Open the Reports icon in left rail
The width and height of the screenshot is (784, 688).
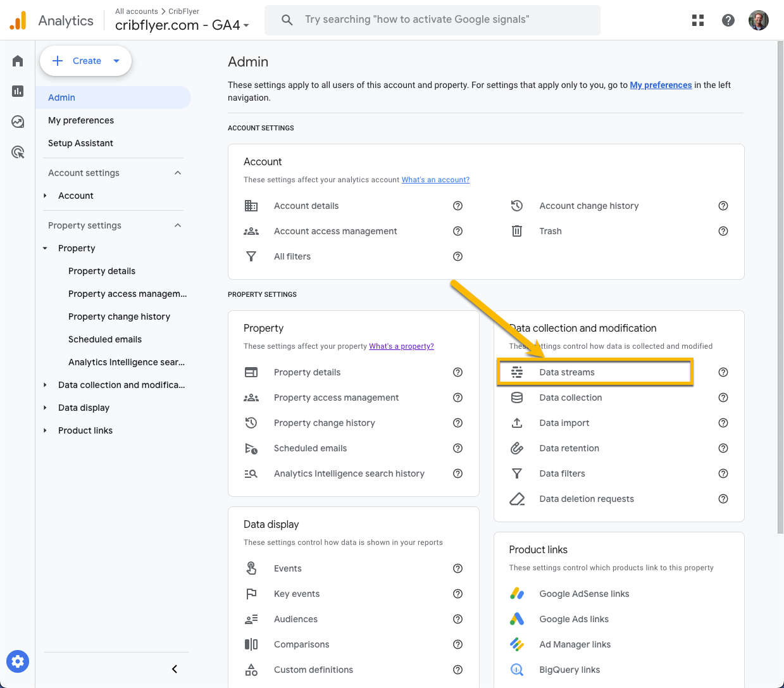(x=18, y=91)
